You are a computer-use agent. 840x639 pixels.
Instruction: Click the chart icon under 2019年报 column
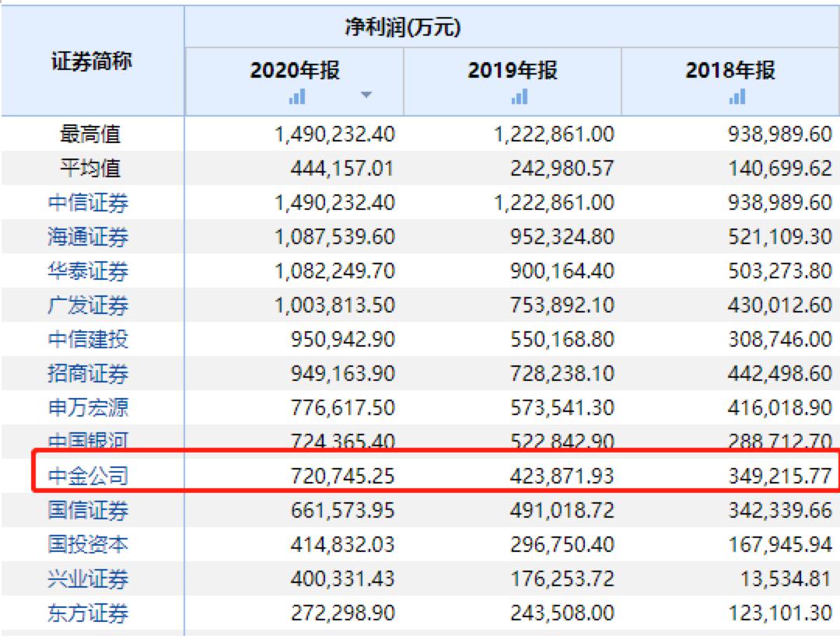coord(519,96)
